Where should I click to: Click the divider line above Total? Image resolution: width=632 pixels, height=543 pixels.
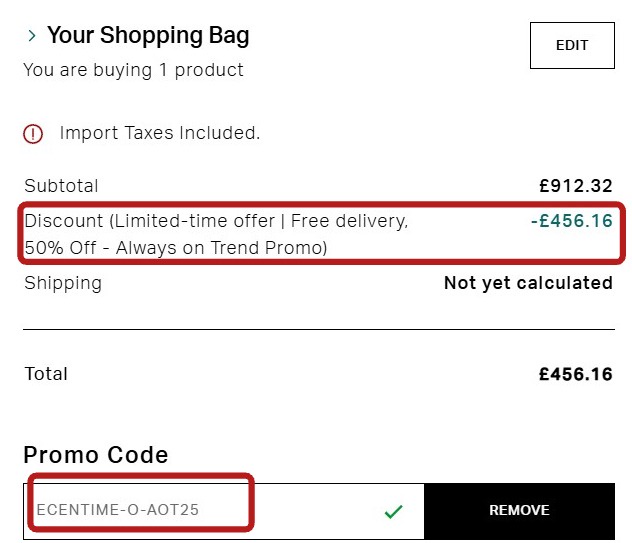pos(318,329)
